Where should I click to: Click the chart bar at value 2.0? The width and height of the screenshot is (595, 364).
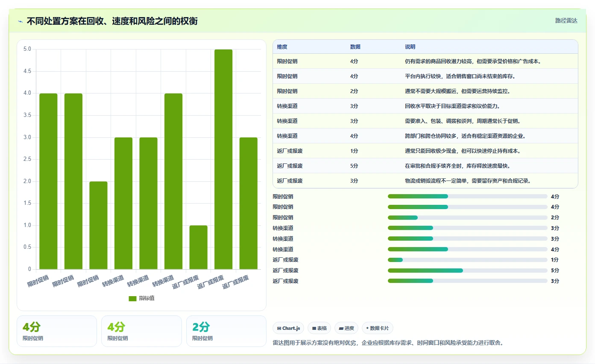point(98,225)
